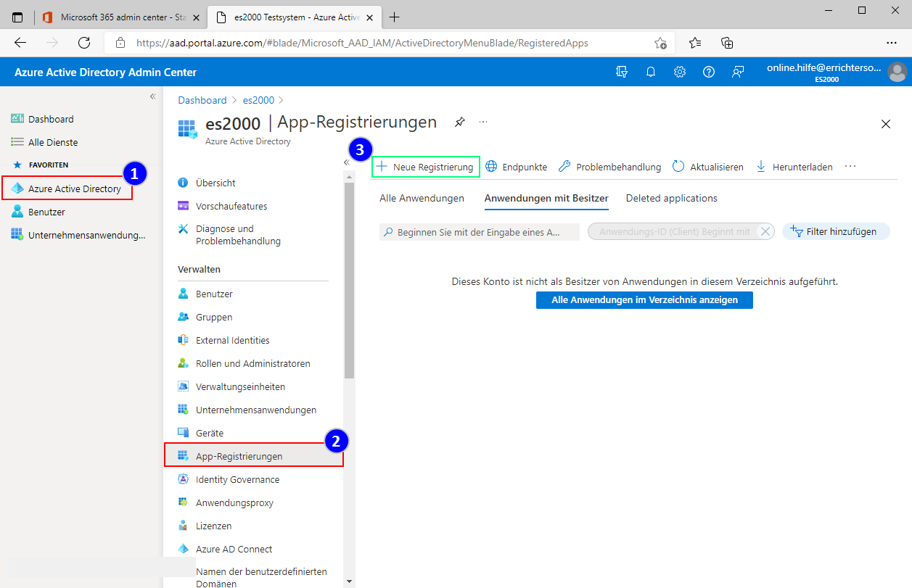Click Neue Registrierung
This screenshot has height=588, width=912.
426,167
